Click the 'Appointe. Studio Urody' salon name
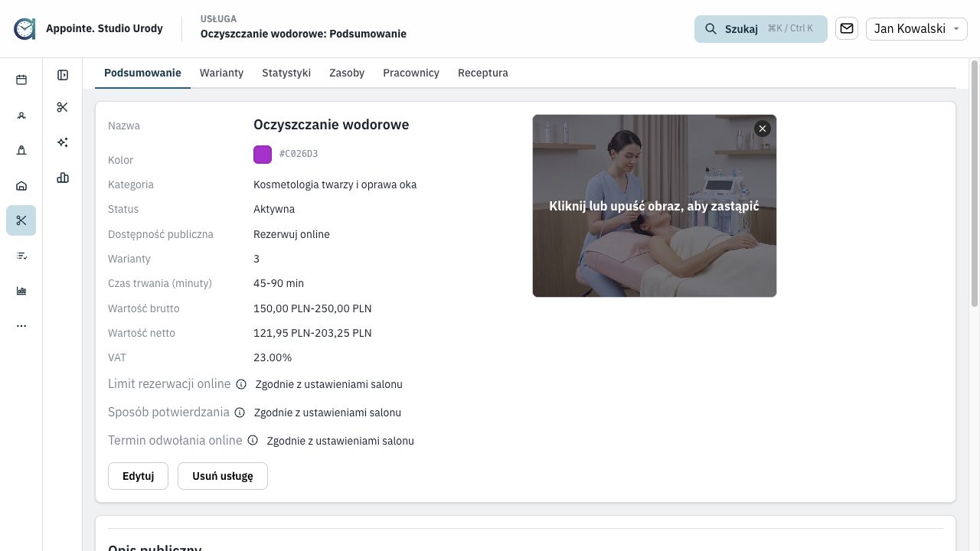The width and height of the screenshot is (980, 551). pos(104,28)
